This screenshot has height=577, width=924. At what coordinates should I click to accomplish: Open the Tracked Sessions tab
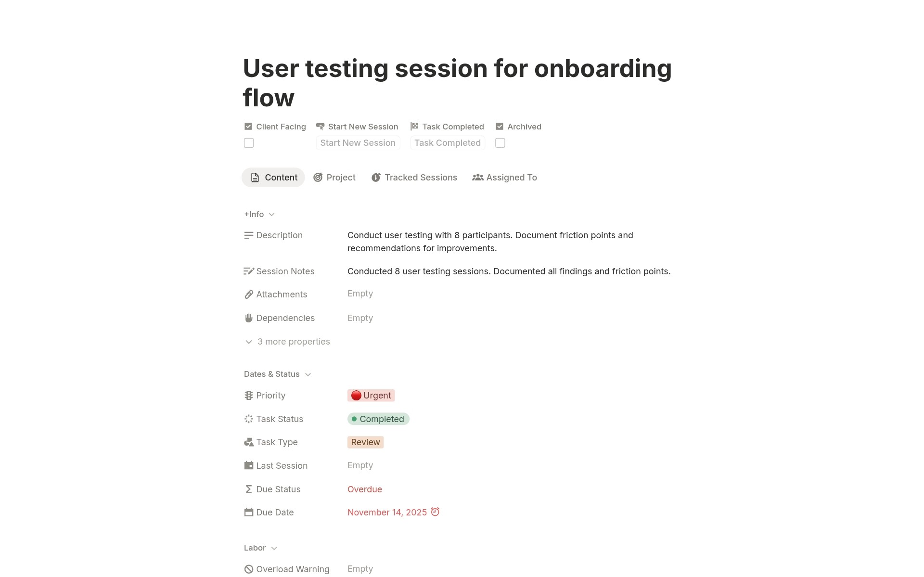pos(414,177)
